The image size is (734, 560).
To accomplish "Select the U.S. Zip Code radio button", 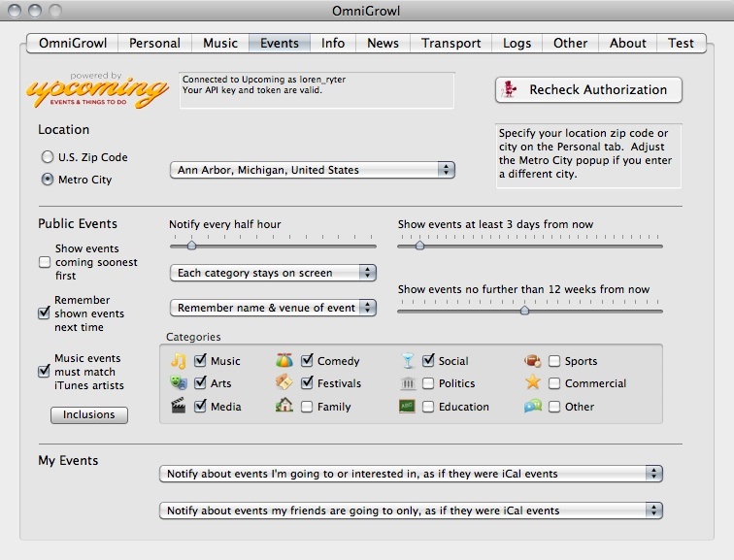I will (48, 156).
